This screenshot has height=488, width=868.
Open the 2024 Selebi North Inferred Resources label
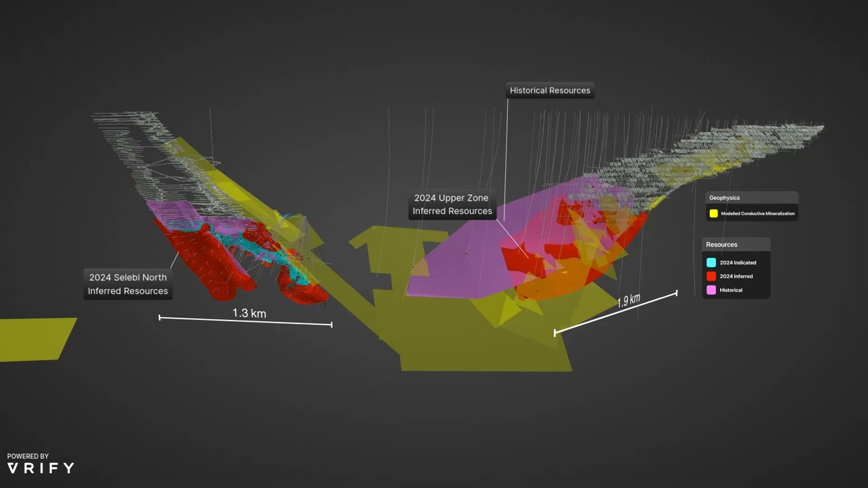(x=127, y=284)
